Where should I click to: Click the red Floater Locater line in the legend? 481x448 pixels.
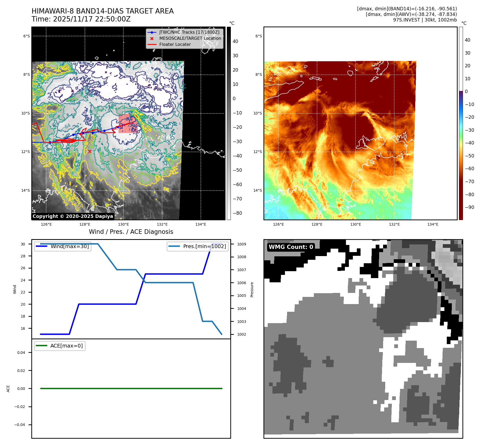(152, 45)
